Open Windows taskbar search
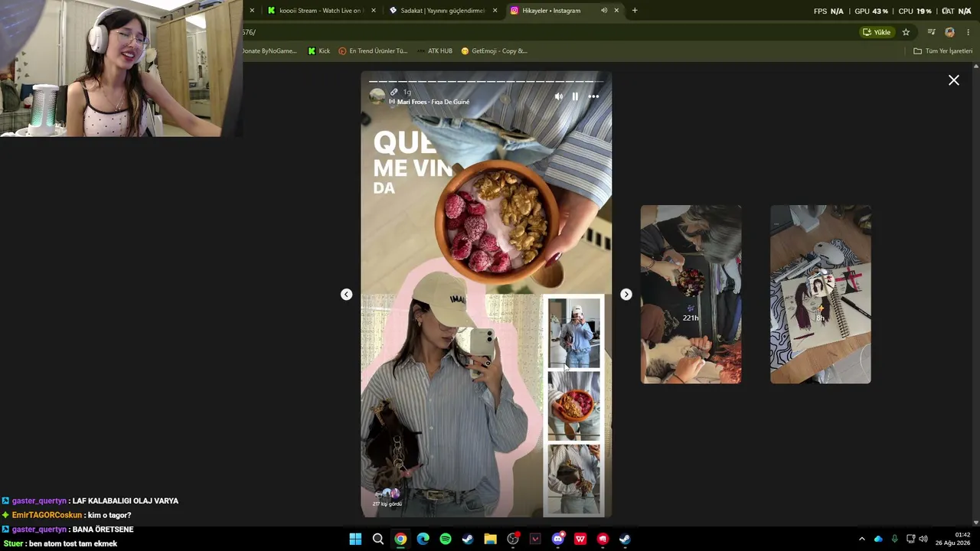The width and height of the screenshot is (980, 551). [378, 539]
